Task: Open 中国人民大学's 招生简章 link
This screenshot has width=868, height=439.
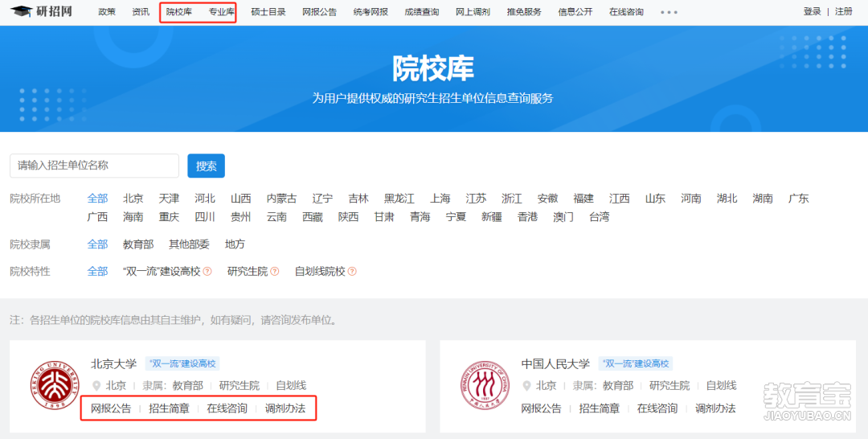Action: click(599, 408)
